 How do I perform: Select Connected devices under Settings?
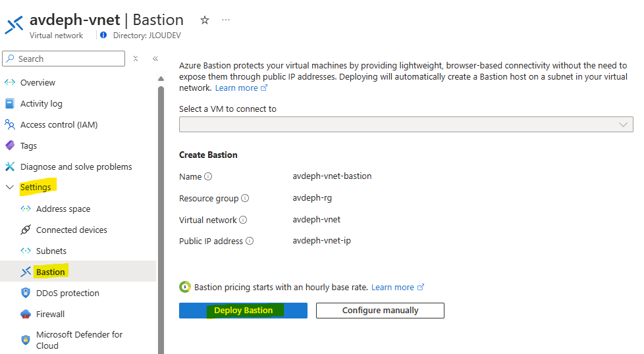click(72, 230)
